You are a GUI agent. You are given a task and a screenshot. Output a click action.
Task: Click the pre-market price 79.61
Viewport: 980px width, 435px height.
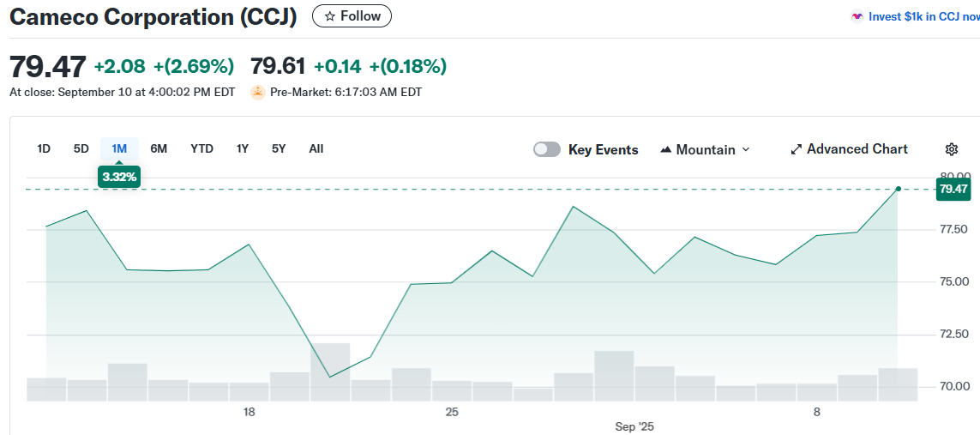(278, 66)
